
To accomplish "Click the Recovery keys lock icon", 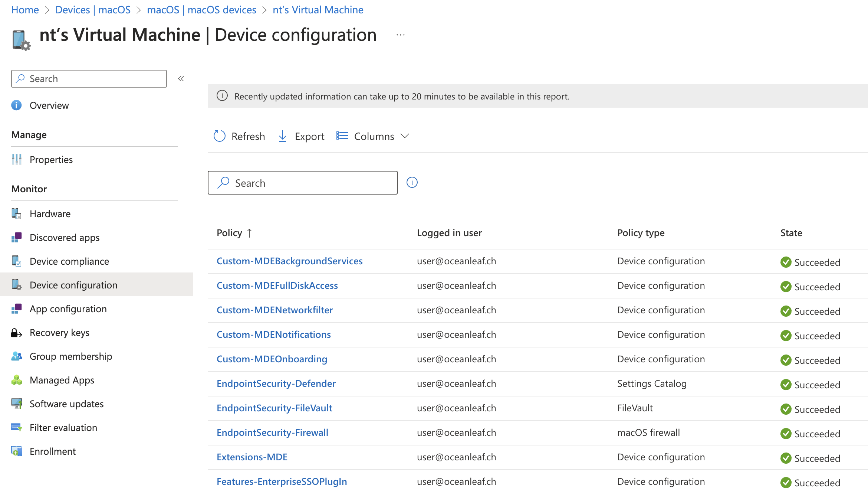I will pos(16,333).
